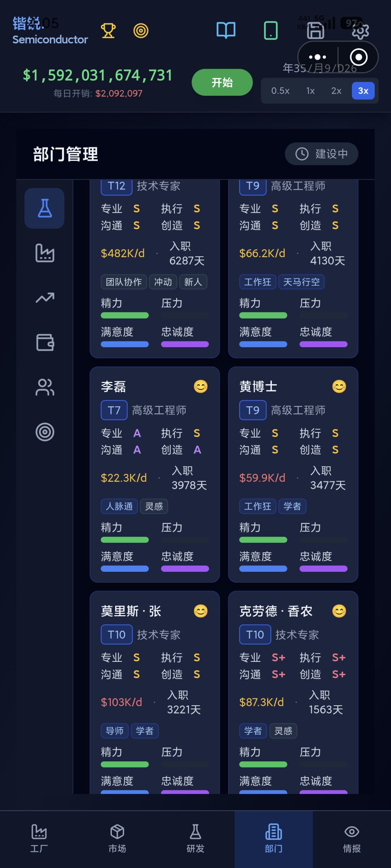Go to the 情报 bottom tab

point(352,839)
